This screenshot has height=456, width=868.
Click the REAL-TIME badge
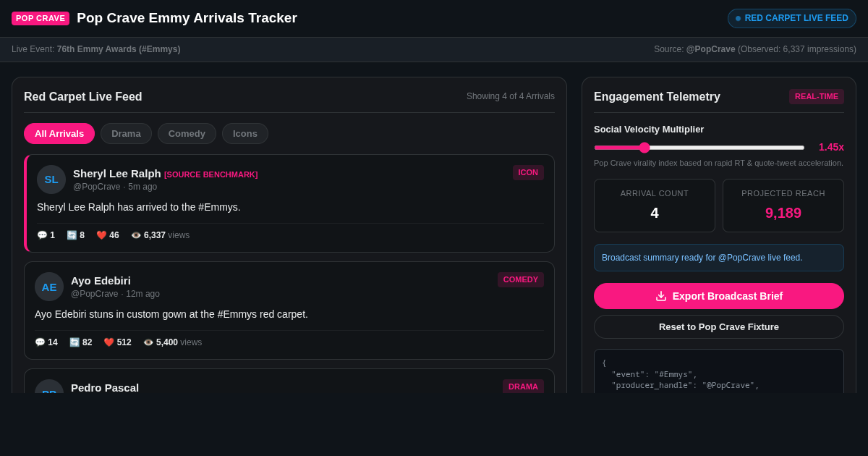point(817,96)
